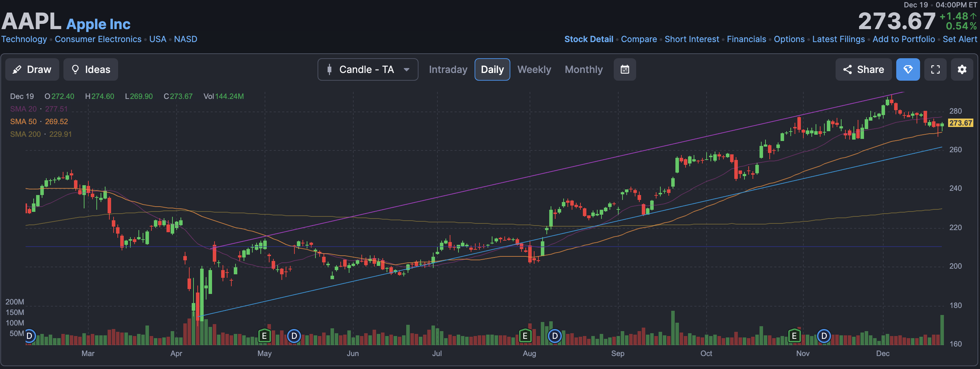
Task: Open the Draw tools button
Action: (x=32, y=69)
